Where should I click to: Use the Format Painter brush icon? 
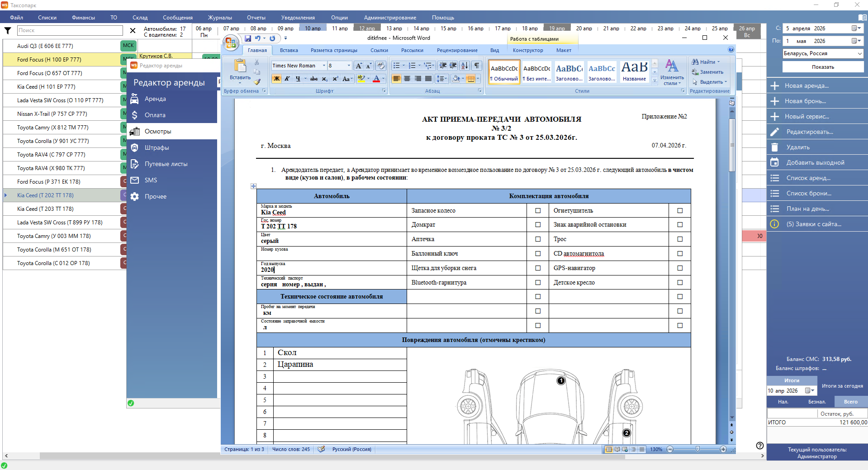tap(257, 82)
